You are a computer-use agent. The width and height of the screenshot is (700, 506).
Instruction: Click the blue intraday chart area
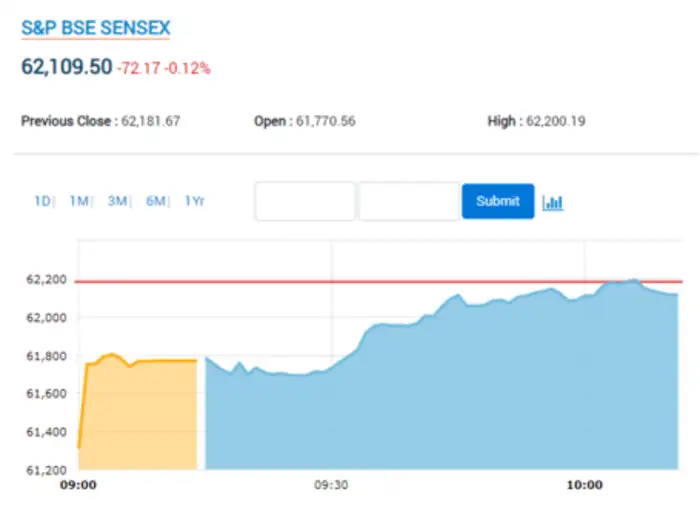(450, 400)
